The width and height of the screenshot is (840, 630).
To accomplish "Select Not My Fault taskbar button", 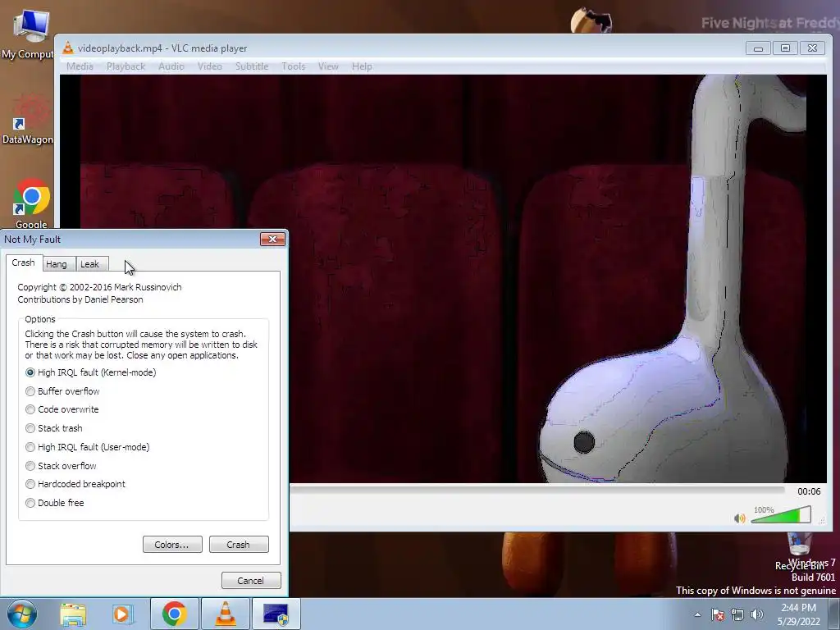I will tap(276, 614).
